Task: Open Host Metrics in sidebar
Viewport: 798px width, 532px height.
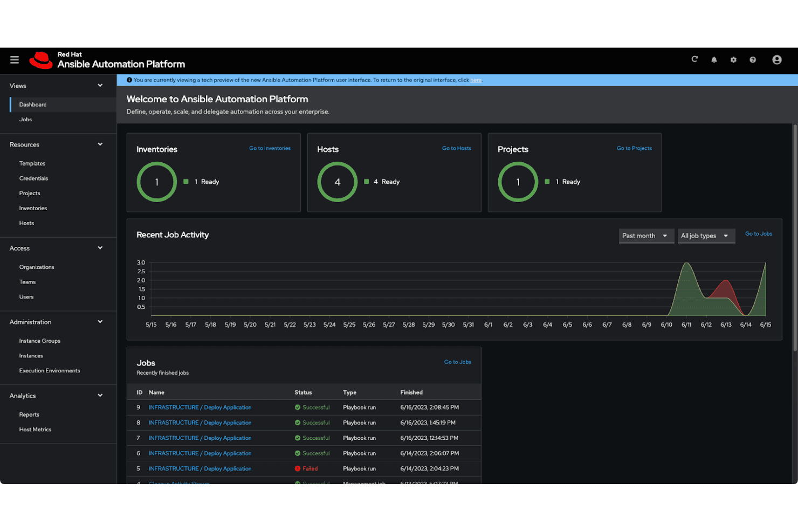Action: pos(35,430)
